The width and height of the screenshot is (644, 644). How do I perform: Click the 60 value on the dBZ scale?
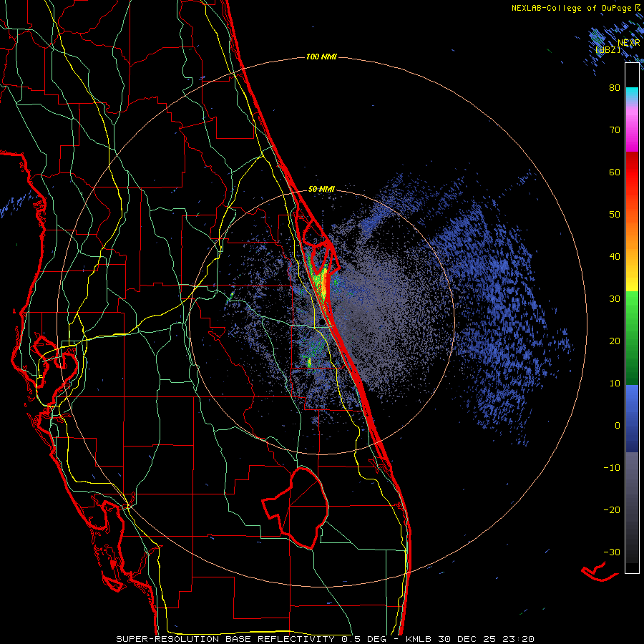pos(615,172)
